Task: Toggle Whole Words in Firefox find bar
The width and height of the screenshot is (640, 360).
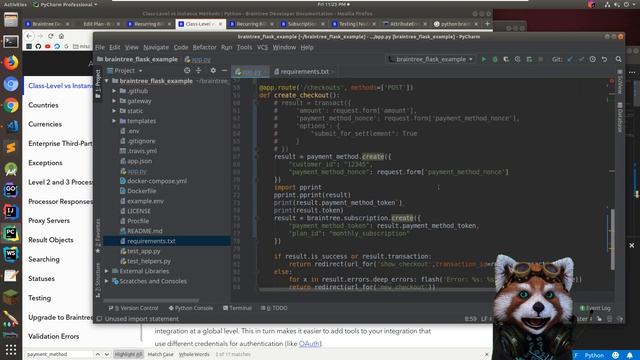Action: click(194, 354)
